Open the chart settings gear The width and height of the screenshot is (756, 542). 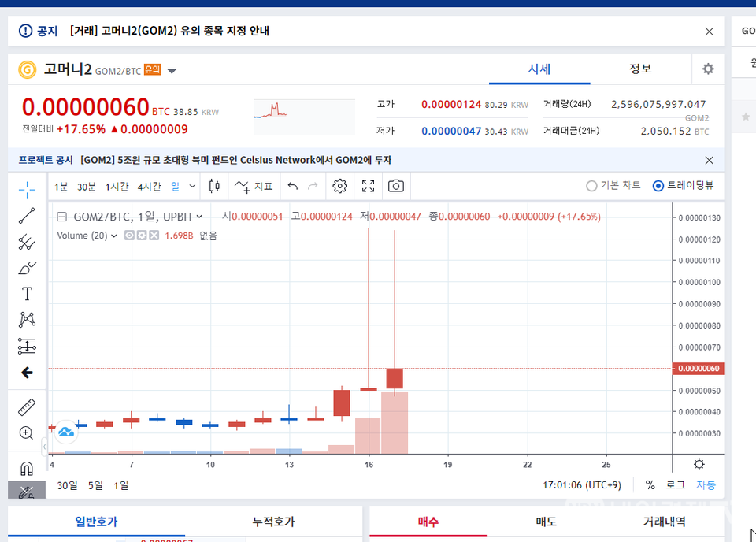pos(339,186)
